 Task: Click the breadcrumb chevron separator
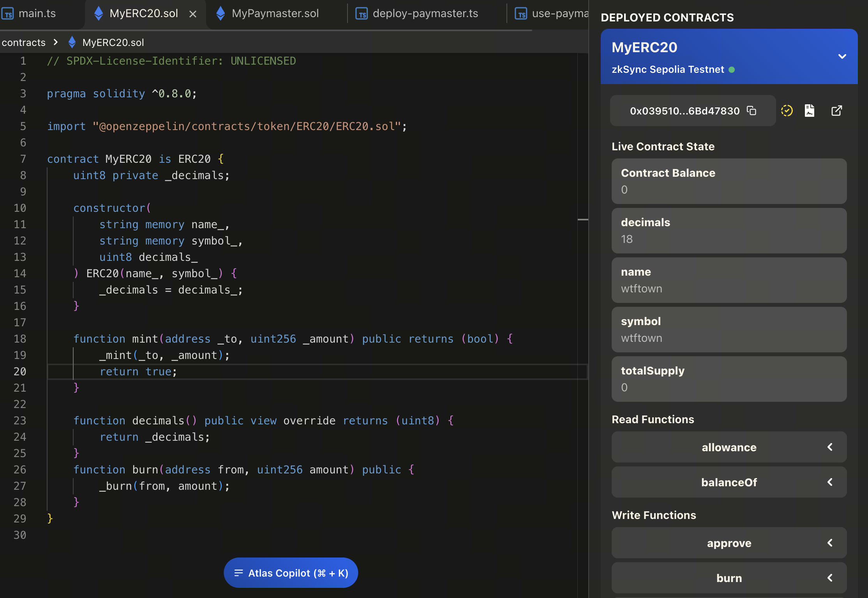click(56, 42)
